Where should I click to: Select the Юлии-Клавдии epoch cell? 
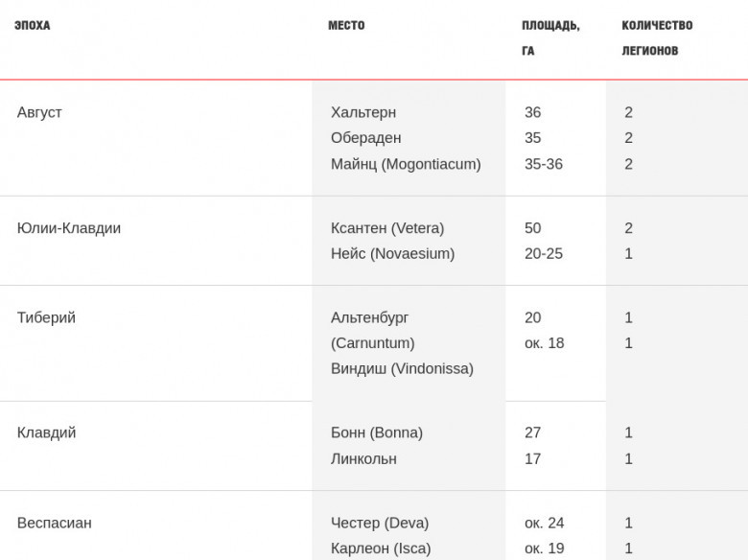click(69, 228)
